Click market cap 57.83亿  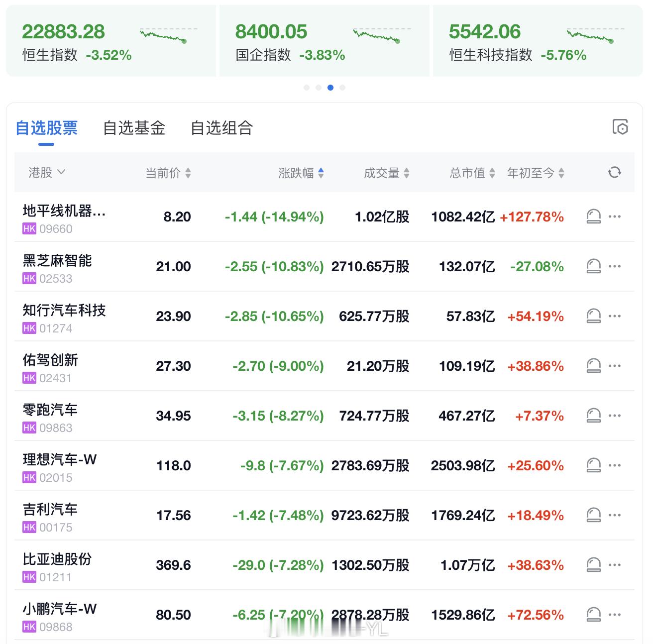pyautogui.click(x=471, y=317)
